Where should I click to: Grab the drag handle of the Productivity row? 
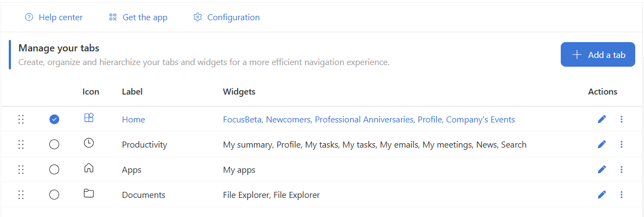21,144
